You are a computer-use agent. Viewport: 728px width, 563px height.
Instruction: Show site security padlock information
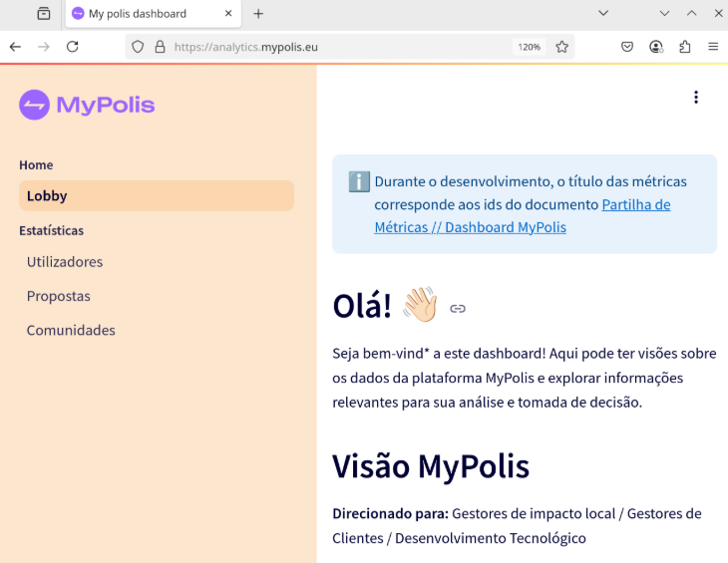(x=160, y=47)
